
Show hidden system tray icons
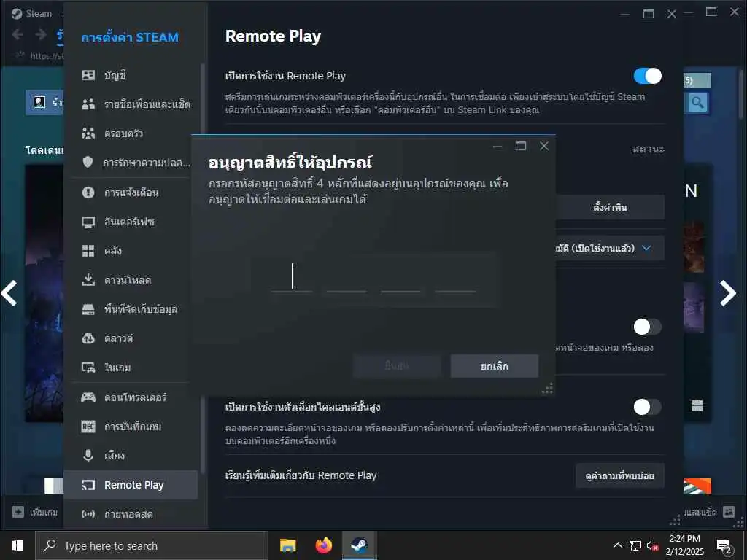(617, 545)
